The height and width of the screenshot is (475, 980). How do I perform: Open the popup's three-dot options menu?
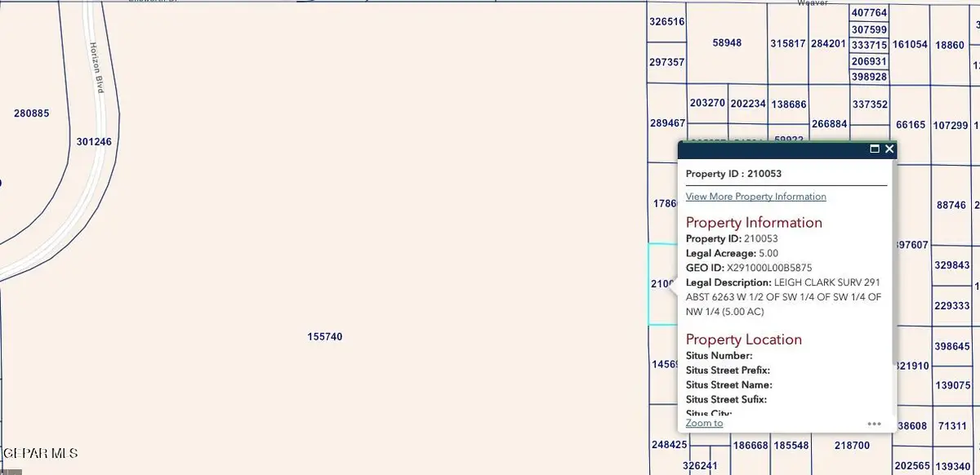click(x=874, y=424)
